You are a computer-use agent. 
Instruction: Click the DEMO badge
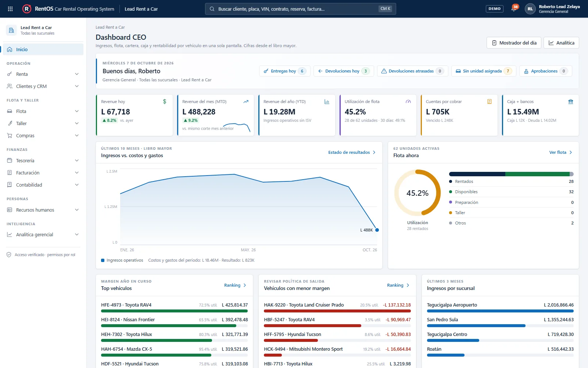(495, 8)
